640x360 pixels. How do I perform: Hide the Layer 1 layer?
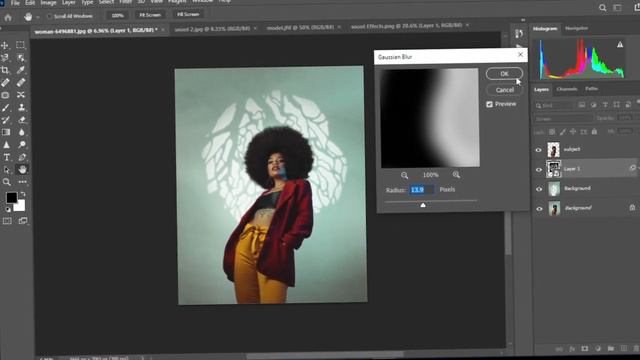tap(539, 169)
